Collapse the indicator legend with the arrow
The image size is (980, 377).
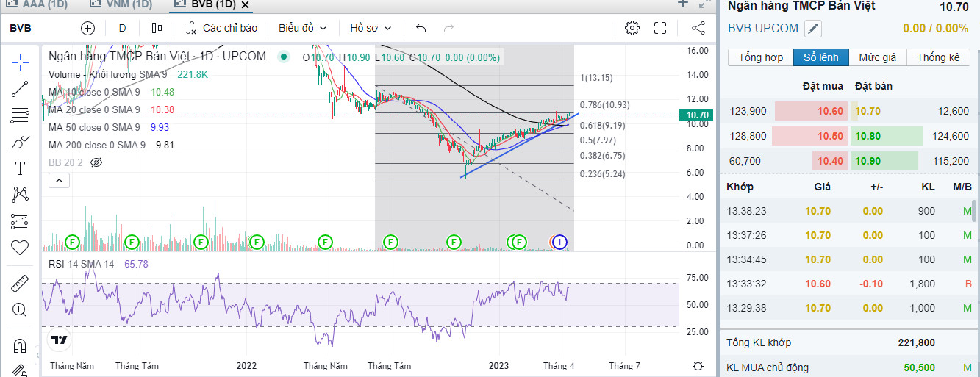pyautogui.click(x=58, y=180)
